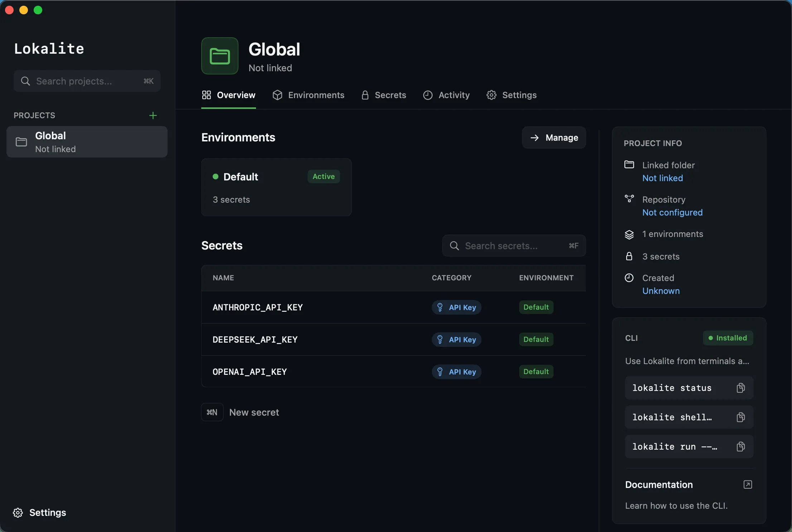
Task: Open Documentation external link icon
Action: [748, 484]
